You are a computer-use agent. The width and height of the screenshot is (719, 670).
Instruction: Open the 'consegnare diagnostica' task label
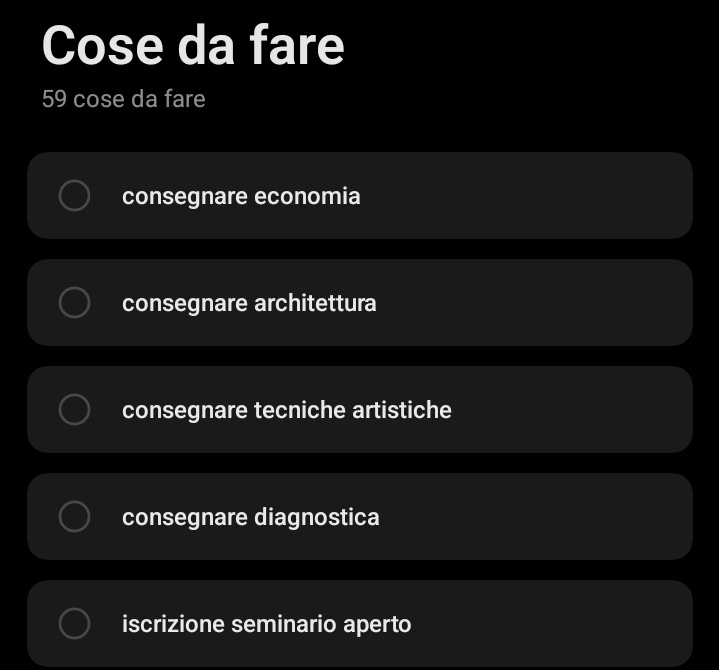pos(250,518)
